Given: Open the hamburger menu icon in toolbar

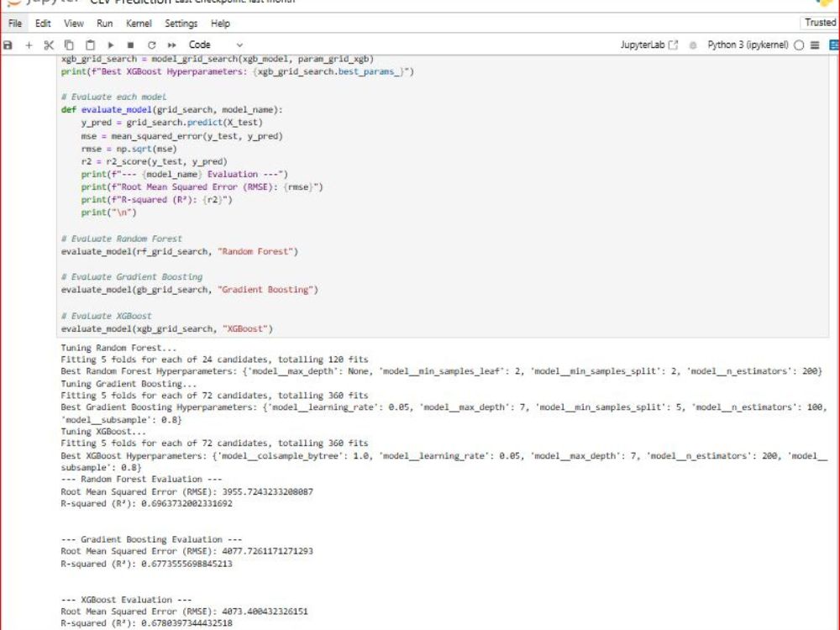Looking at the screenshot, I should (815, 45).
